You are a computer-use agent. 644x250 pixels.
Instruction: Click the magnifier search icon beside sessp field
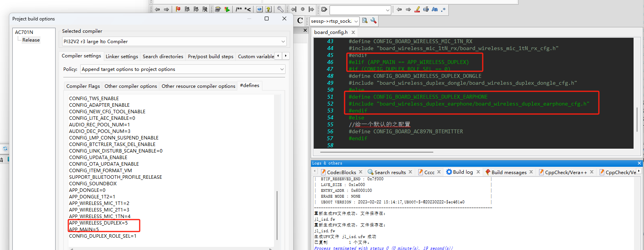pyautogui.click(x=365, y=21)
